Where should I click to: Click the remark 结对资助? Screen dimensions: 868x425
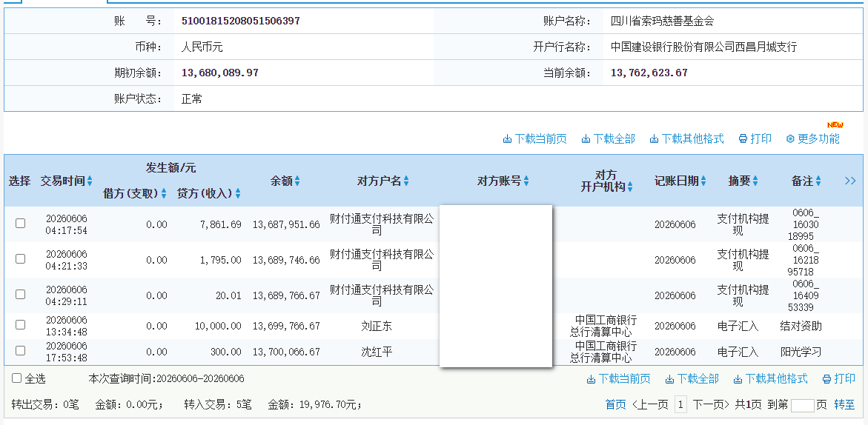801,326
